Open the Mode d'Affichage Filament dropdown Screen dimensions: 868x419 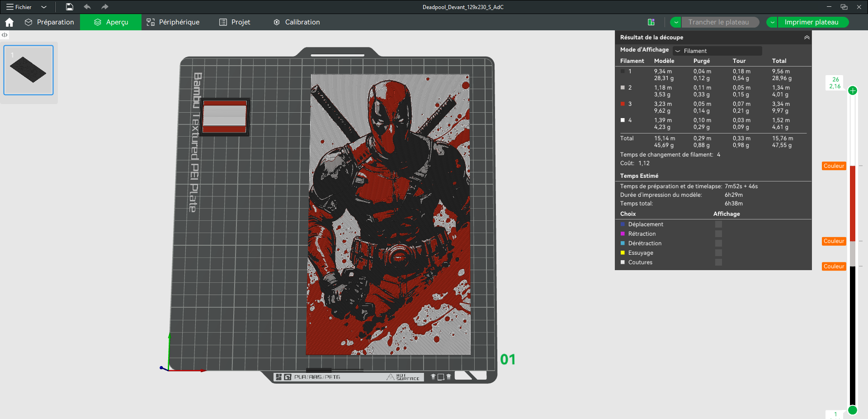click(x=717, y=51)
